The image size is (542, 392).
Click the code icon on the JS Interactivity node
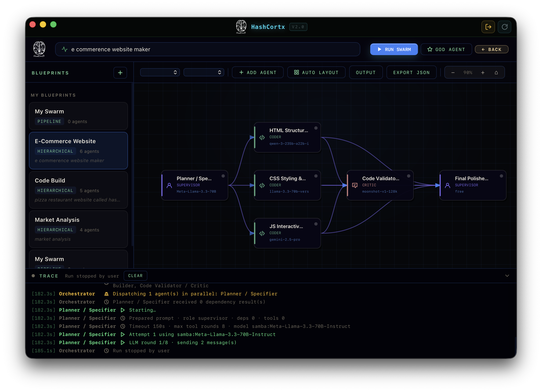[x=262, y=233]
